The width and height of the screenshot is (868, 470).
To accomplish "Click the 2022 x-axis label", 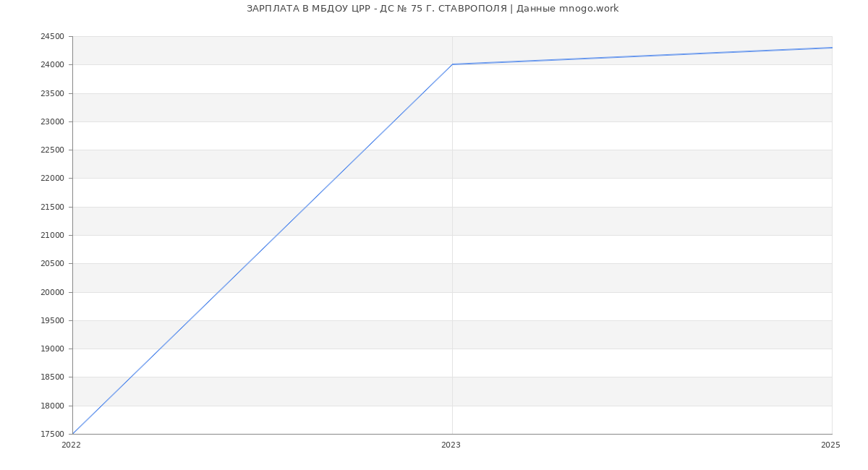I will click(x=71, y=445).
